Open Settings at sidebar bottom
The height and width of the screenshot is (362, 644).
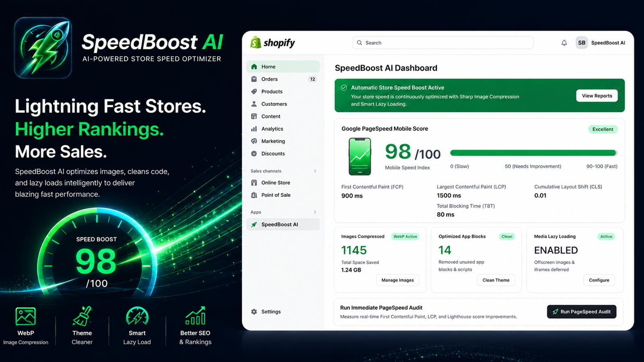283,312
